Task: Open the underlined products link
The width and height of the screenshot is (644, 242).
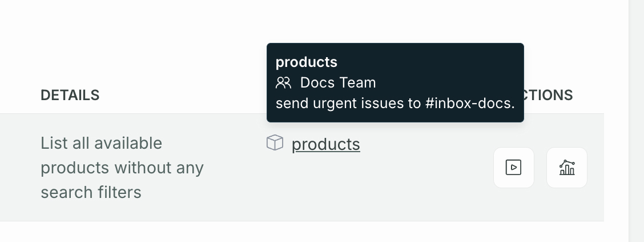Action: (x=325, y=144)
